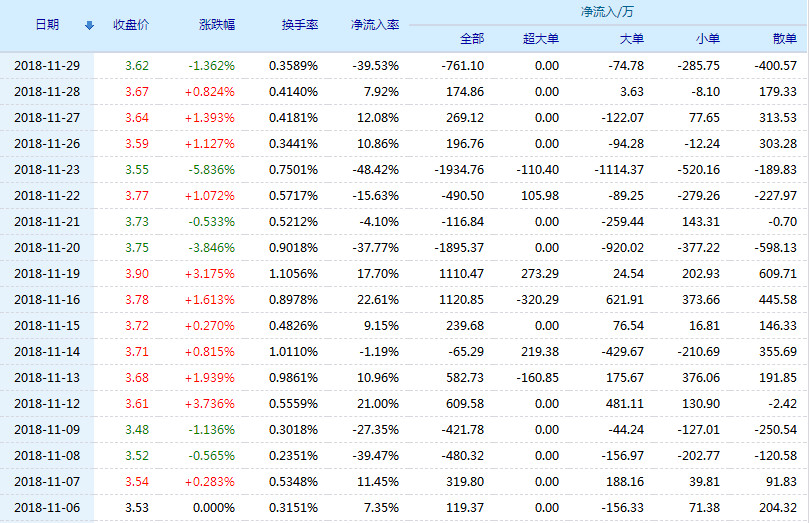Viewport: 812px width, 523px height.
Task: Choose the 净流入率 column header
Action: (x=375, y=24)
